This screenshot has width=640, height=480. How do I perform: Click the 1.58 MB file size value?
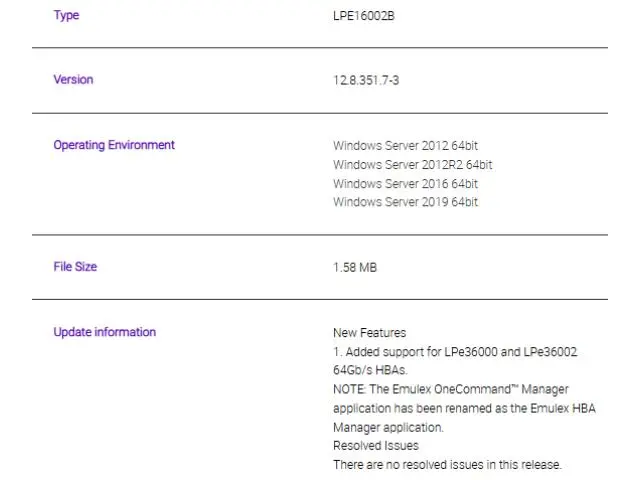(355, 268)
